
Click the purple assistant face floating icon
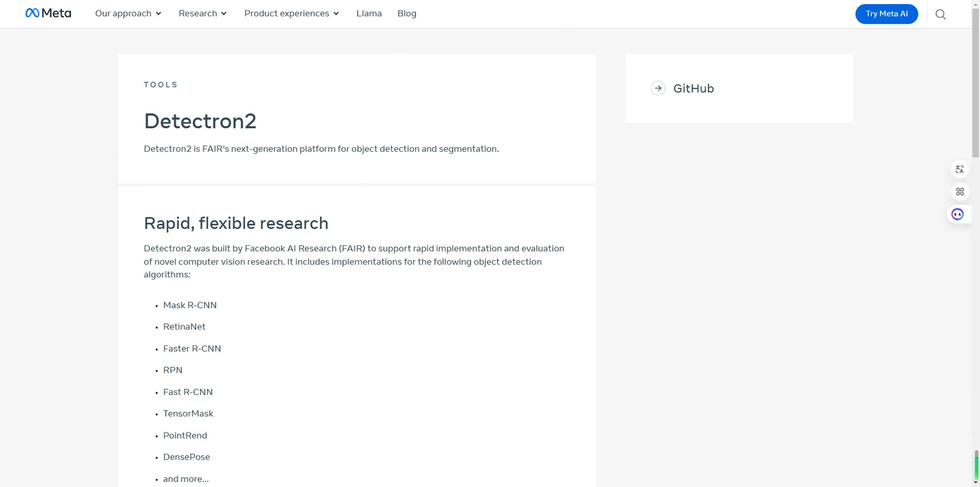958,215
